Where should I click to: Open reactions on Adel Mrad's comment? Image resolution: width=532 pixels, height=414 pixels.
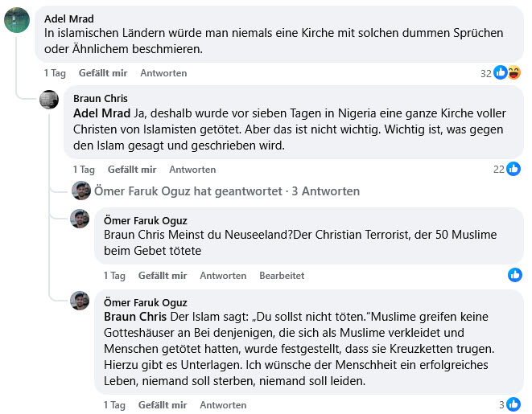pos(506,73)
